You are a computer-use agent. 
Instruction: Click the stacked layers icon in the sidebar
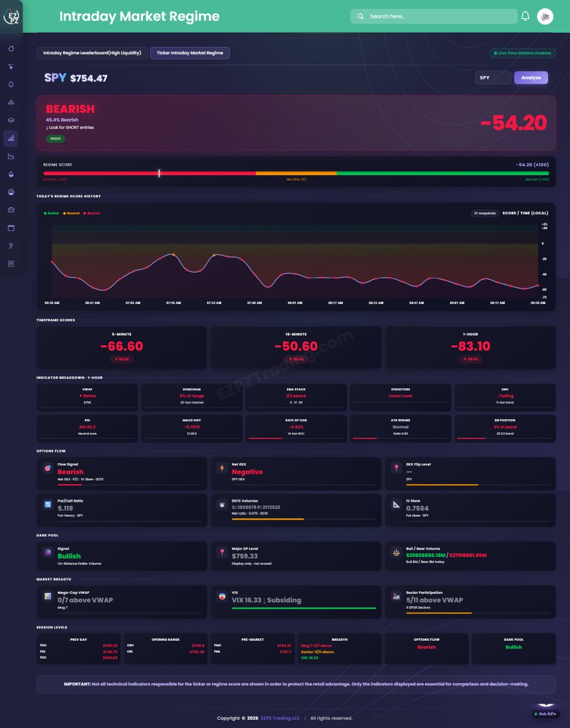(11, 120)
